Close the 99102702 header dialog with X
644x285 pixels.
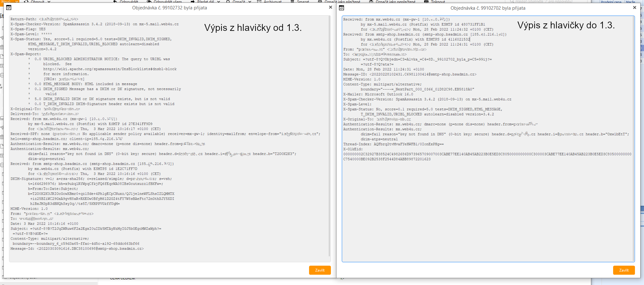click(x=634, y=7)
